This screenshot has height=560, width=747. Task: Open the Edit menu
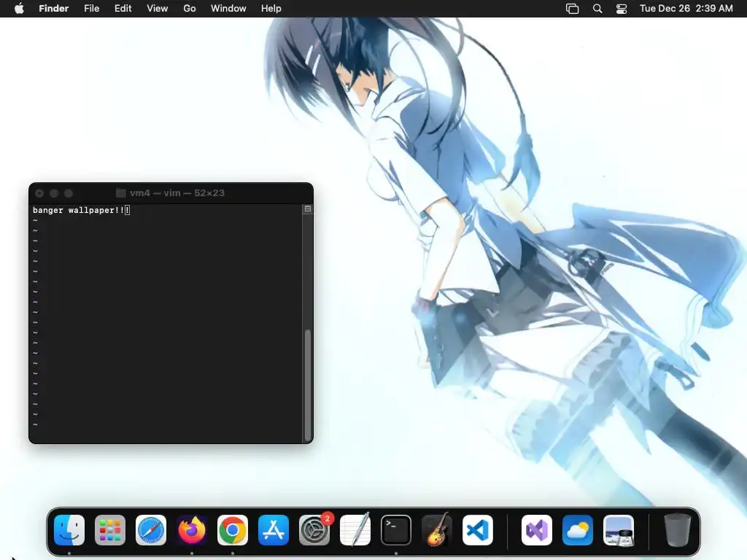(x=123, y=9)
